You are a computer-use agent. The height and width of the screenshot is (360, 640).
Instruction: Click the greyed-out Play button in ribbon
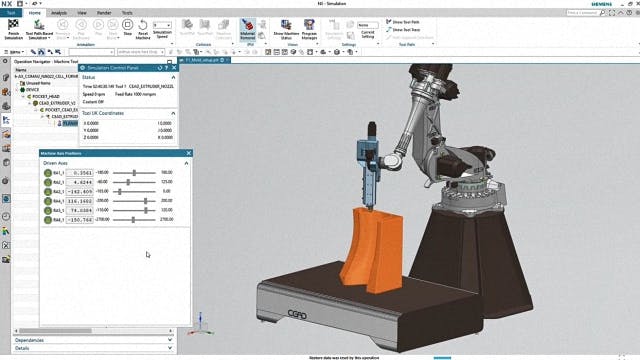point(98,25)
